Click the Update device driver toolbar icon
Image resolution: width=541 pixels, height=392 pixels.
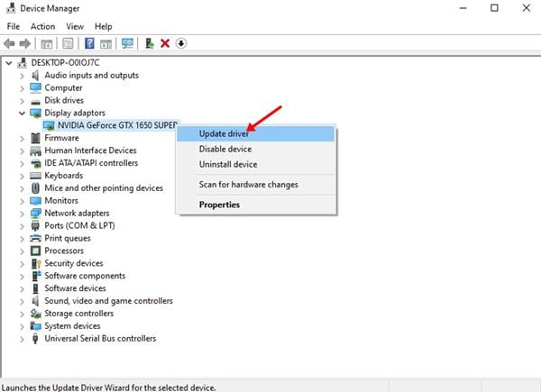click(150, 43)
